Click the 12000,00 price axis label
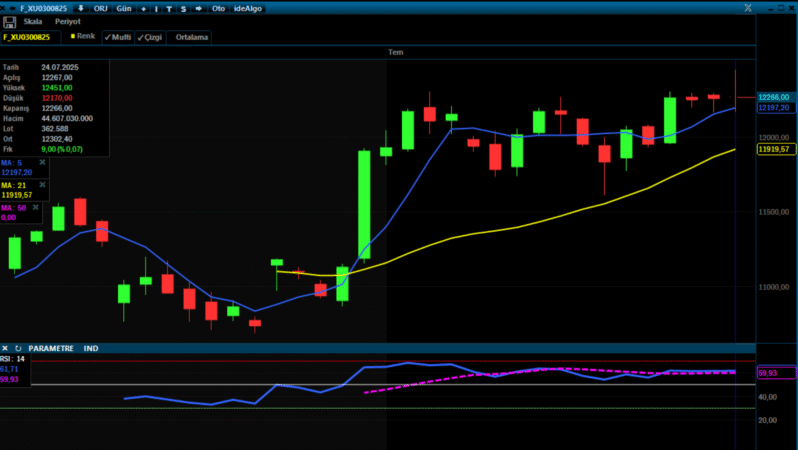 [774, 137]
